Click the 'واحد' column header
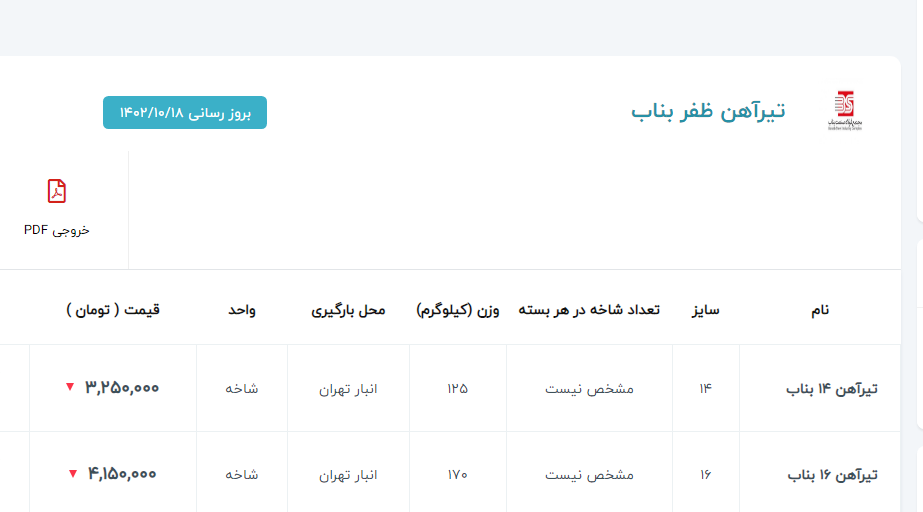Image resolution: width=923 pixels, height=512 pixels. pos(241,310)
